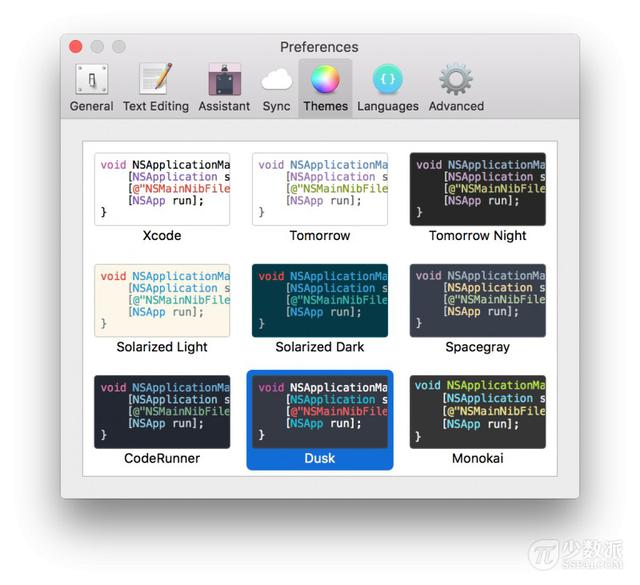Close the Preferences window
The width and height of the screenshot is (640, 585).
pos(76,47)
